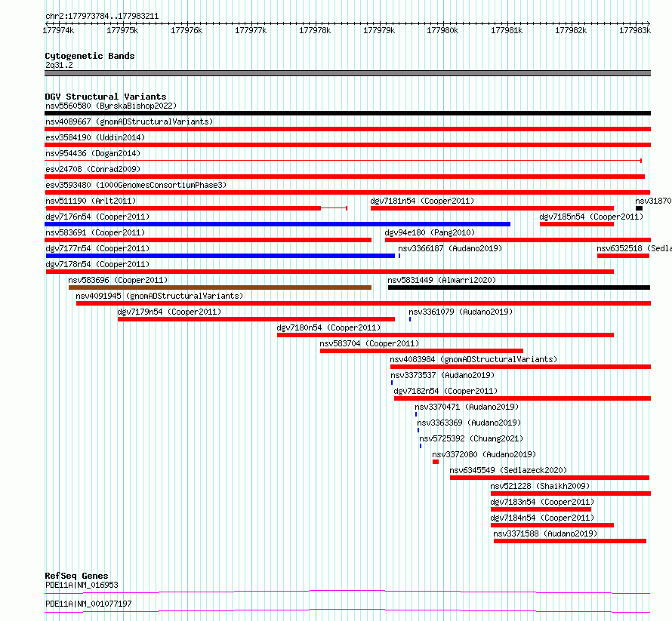Click the Cytogenetic Bands track title
672x621 pixels.
(x=90, y=56)
